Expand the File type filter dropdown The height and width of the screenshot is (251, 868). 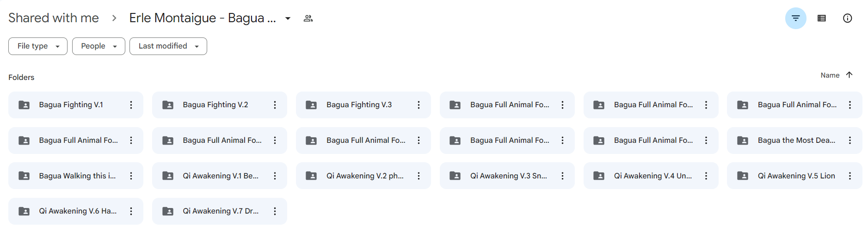[38, 46]
